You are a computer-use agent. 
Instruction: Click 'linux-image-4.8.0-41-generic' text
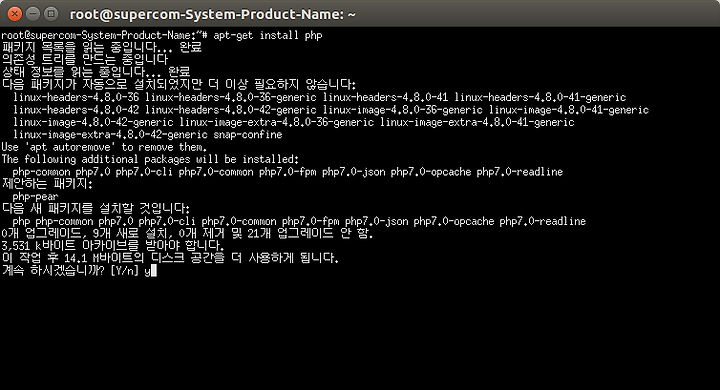click(568, 110)
